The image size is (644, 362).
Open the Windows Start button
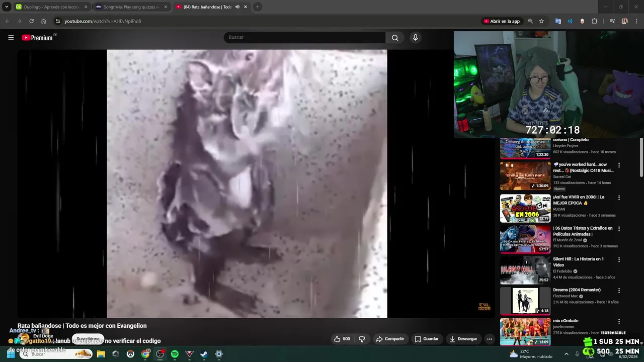click(x=11, y=354)
